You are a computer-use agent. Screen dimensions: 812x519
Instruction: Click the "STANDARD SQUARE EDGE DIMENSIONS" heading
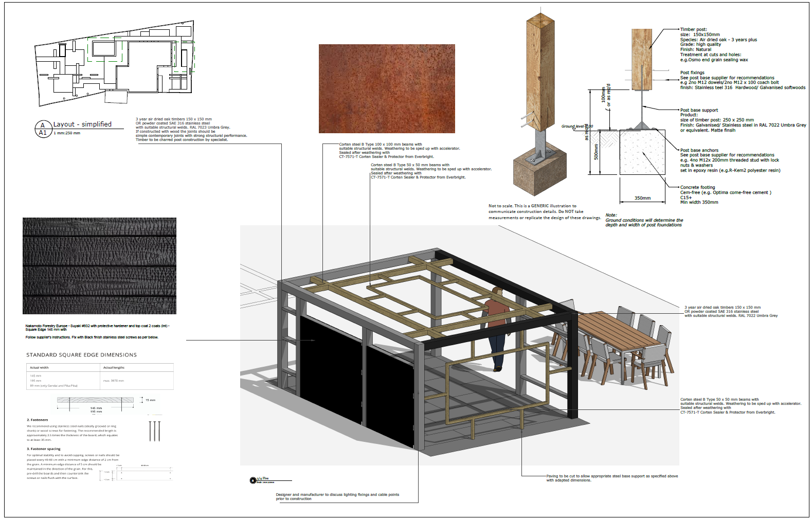[81, 355]
